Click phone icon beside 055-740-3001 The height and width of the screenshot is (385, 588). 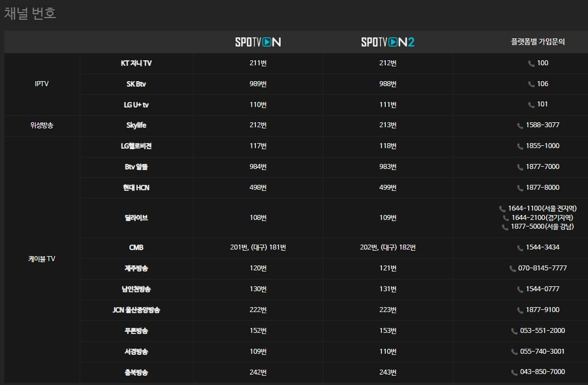[515, 352]
